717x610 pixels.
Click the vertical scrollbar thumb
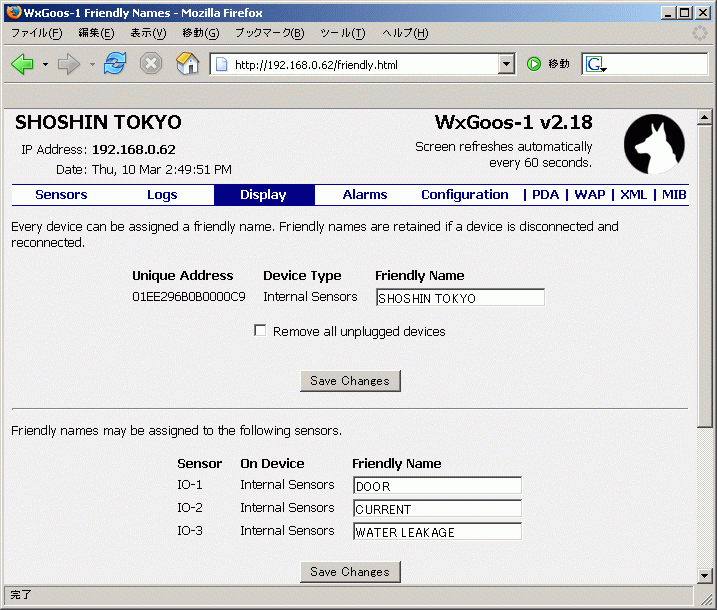click(x=704, y=276)
